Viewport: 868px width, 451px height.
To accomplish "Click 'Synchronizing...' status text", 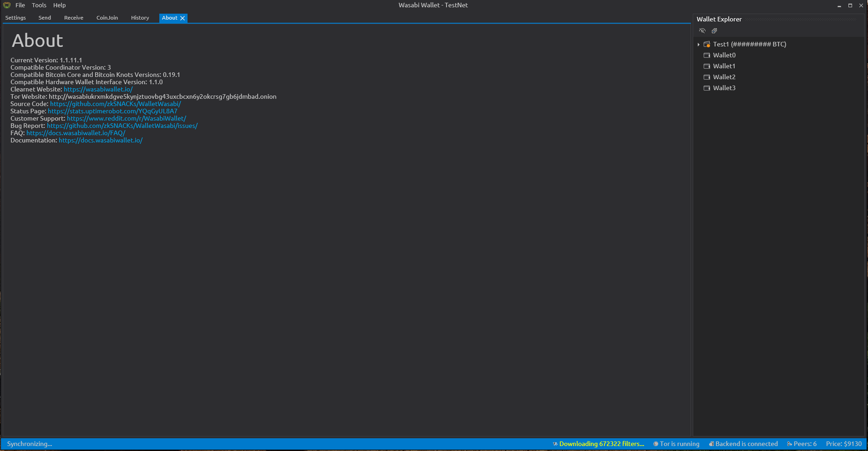I will (x=30, y=444).
